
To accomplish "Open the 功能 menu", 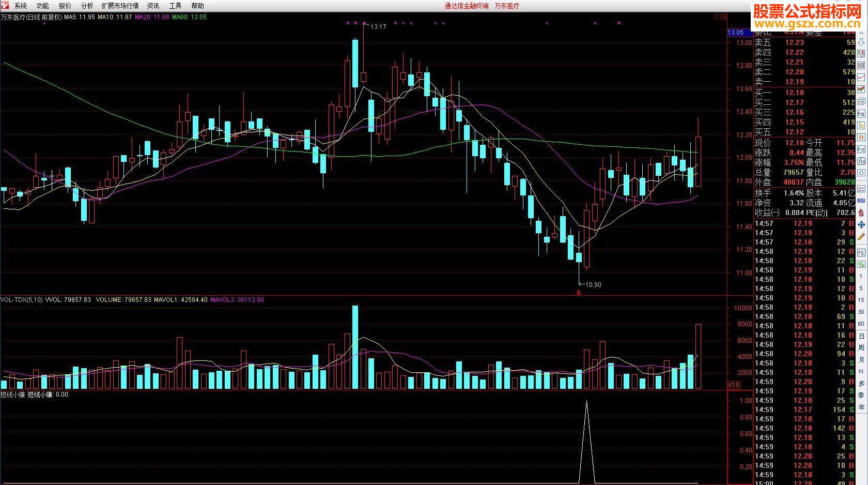I will [x=43, y=6].
